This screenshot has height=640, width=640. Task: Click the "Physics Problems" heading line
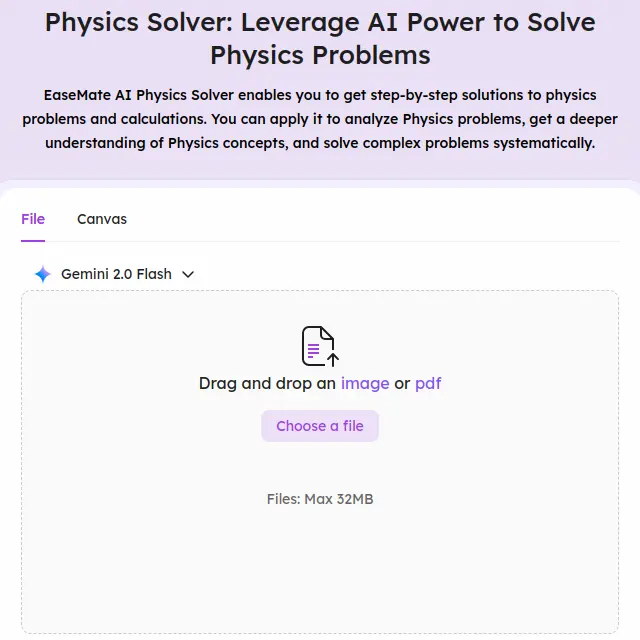320,54
